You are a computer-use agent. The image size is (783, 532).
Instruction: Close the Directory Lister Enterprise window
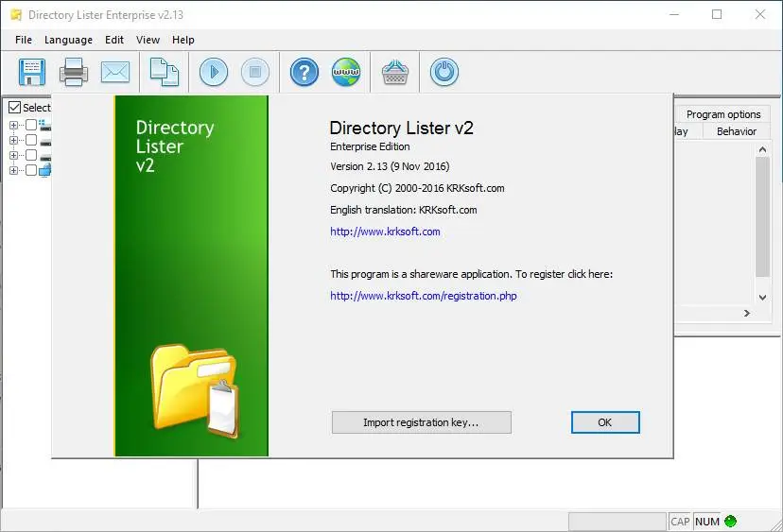pyautogui.click(x=760, y=14)
